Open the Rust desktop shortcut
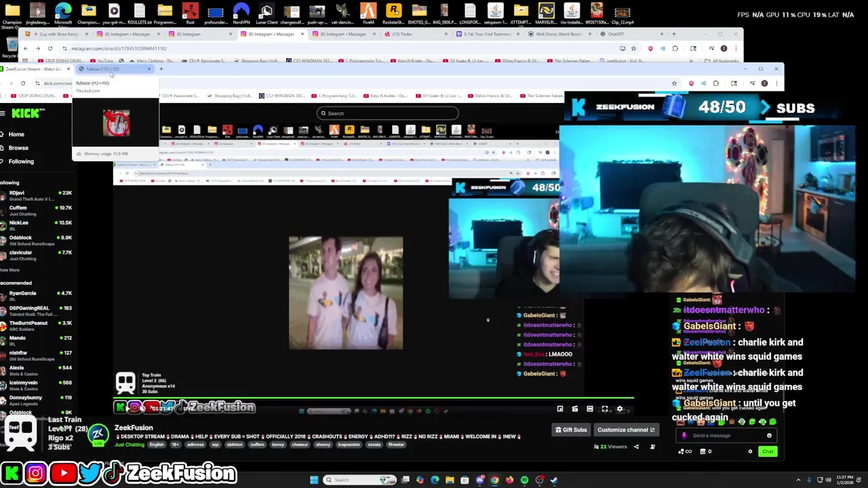 190,14
